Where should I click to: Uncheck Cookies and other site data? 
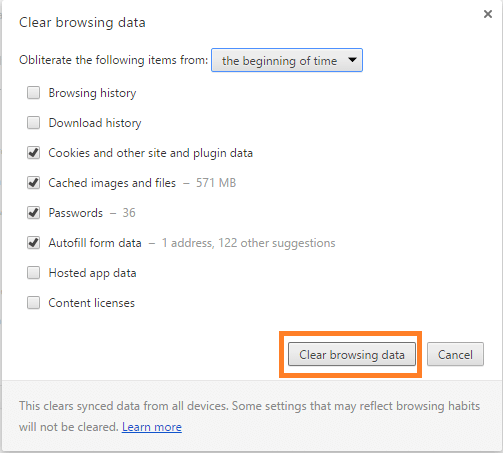(x=33, y=153)
